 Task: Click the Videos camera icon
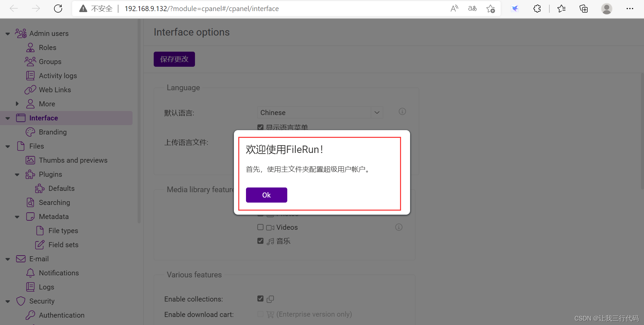tap(270, 228)
